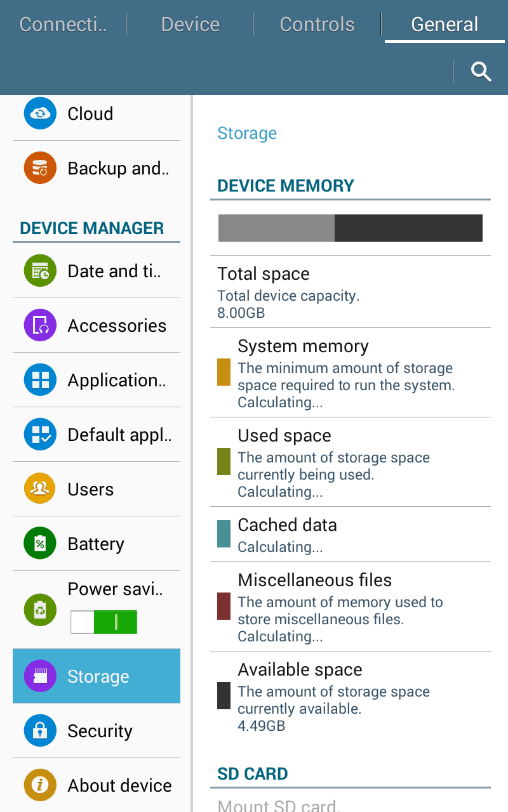
Task: Open About device info icon
Action: (41, 785)
